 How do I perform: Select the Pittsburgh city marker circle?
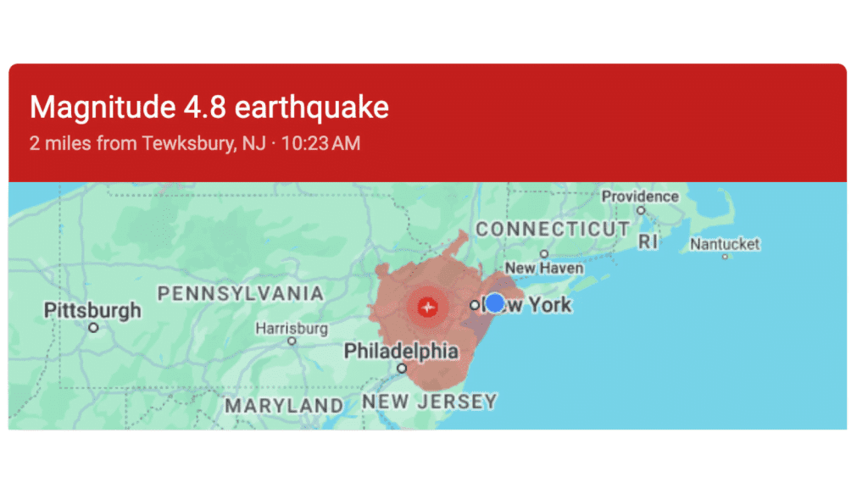[93, 327]
